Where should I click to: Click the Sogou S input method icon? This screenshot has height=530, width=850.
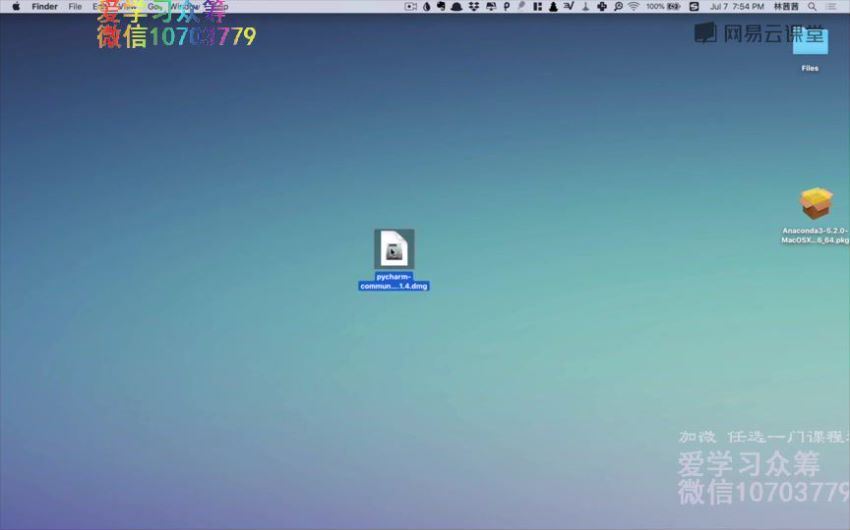tap(694, 7)
